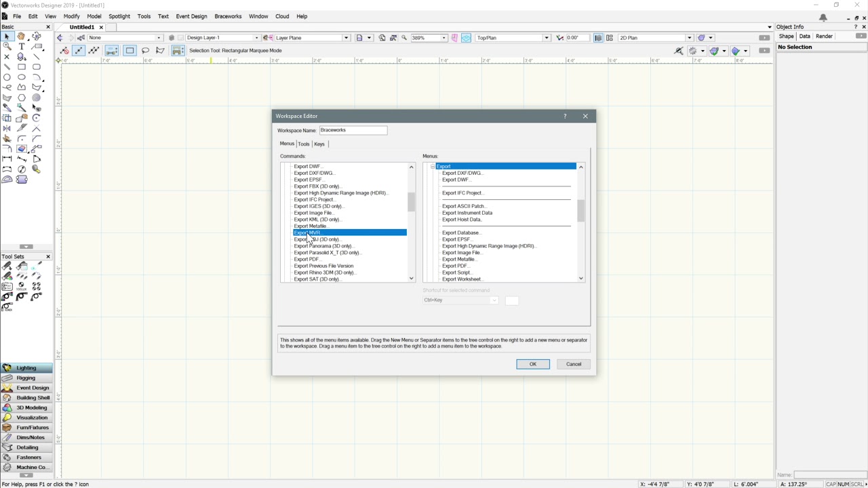This screenshot has width=868, height=488.
Task: Open the Spotlight menu
Action: tap(119, 16)
